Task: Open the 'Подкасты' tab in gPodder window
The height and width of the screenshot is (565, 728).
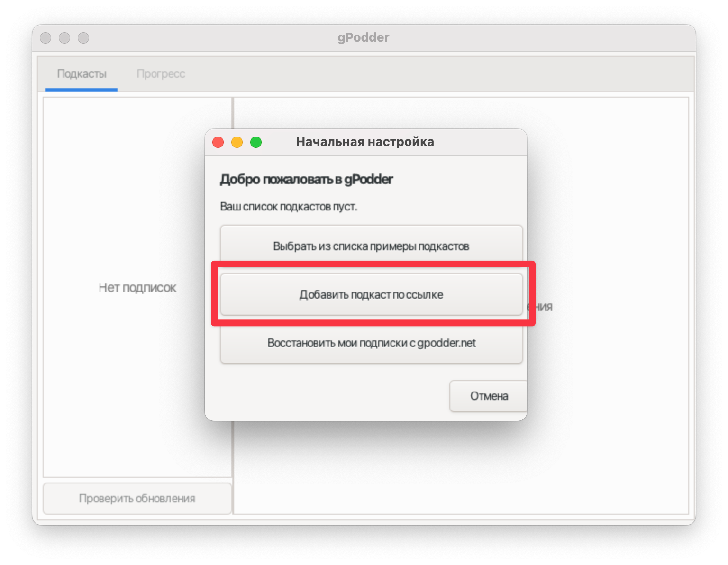Action: tap(82, 74)
